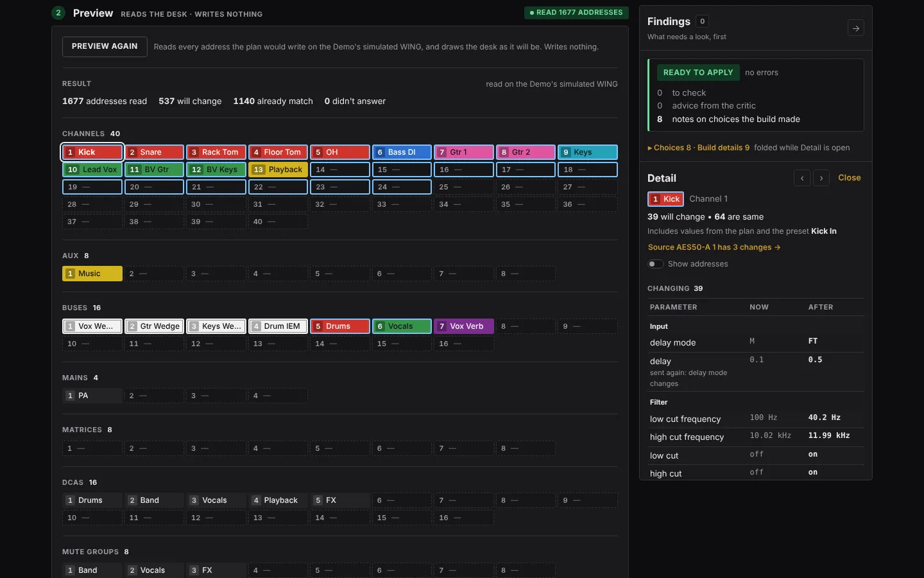Go to previous item in Detail

tap(802, 178)
